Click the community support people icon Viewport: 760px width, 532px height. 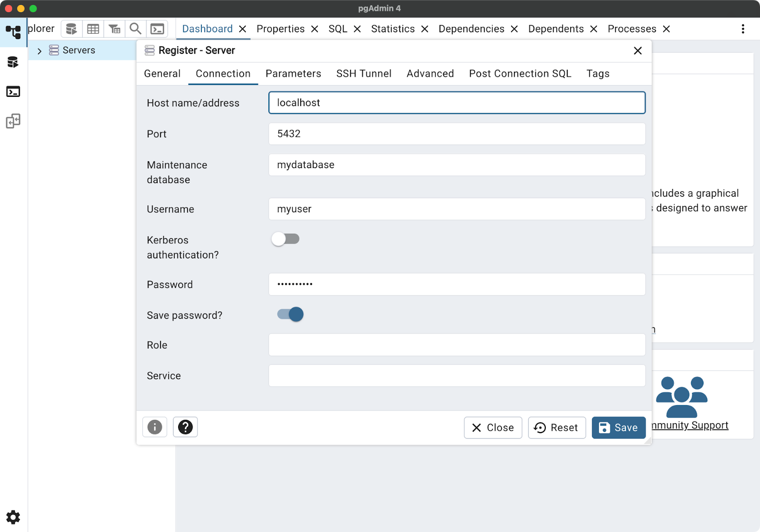tap(682, 397)
